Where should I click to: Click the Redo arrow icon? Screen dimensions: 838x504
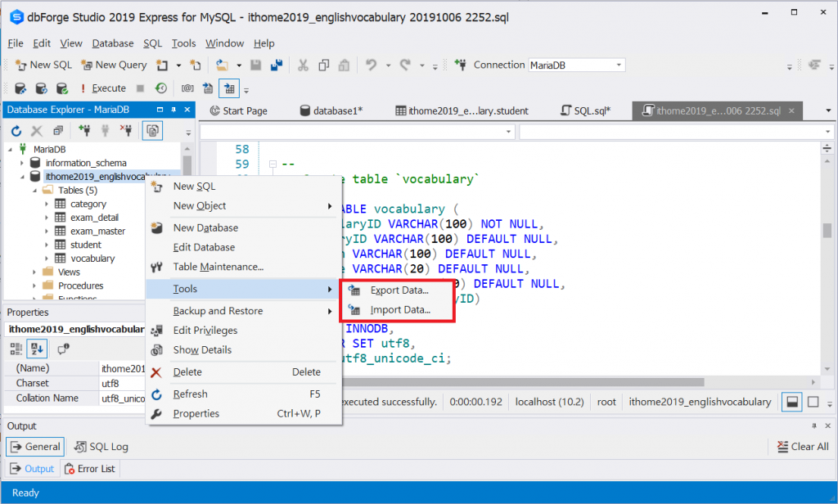tap(405, 65)
